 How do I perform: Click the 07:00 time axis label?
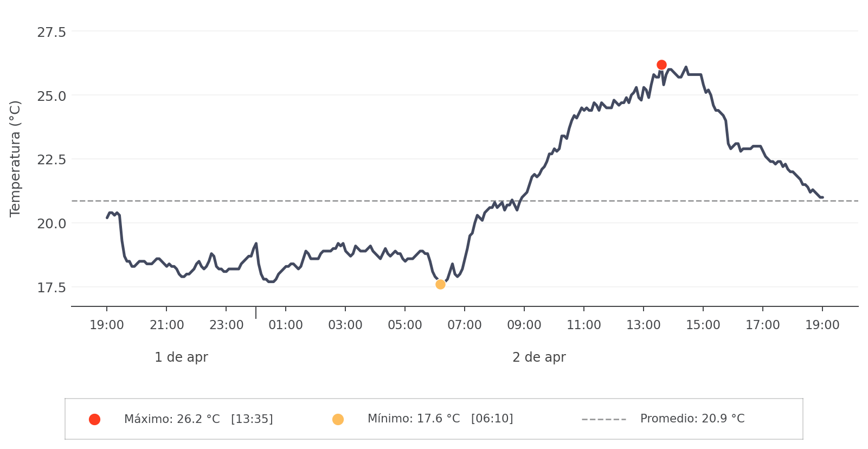pyautogui.click(x=465, y=325)
